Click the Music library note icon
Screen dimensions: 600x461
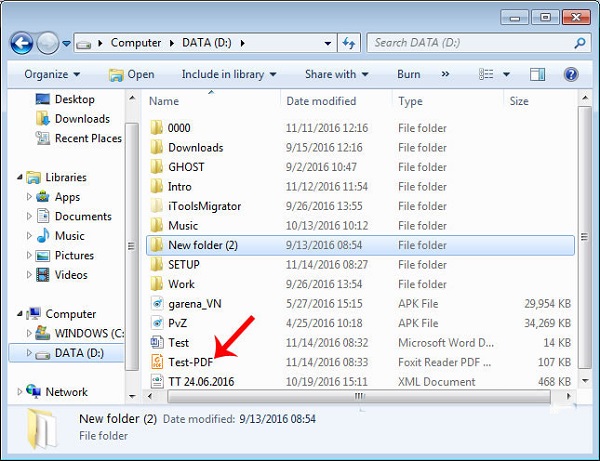point(43,235)
